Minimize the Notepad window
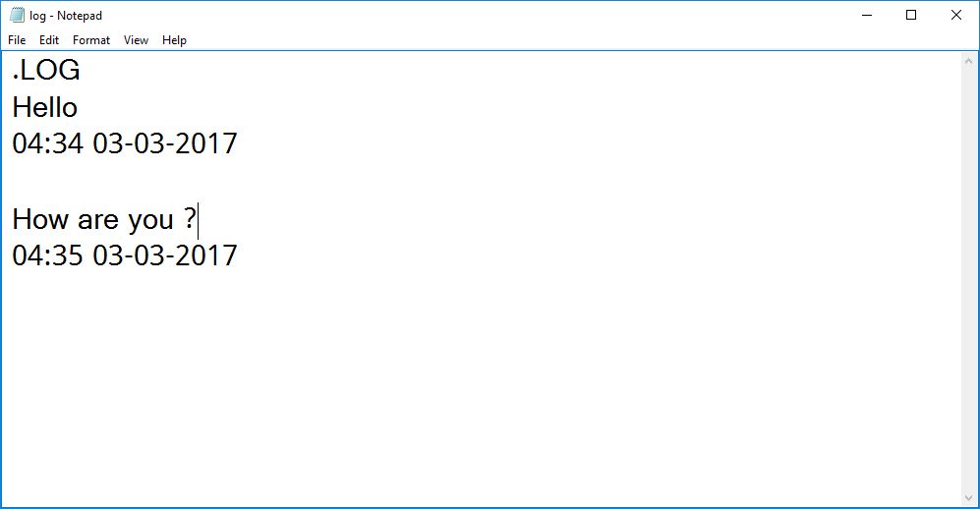Image resolution: width=980 pixels, height=509 pixels. click(x=867, y=15)
